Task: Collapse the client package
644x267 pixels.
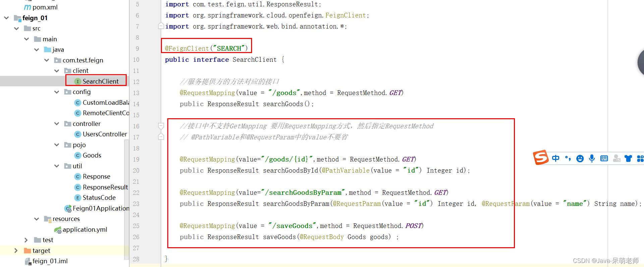Action: [57, 71]
